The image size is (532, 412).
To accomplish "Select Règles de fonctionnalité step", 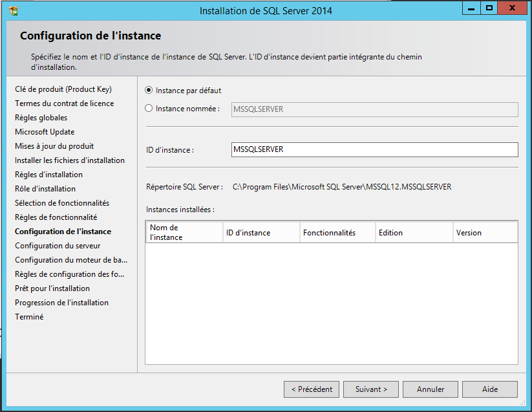I will (x=56, y=217).
